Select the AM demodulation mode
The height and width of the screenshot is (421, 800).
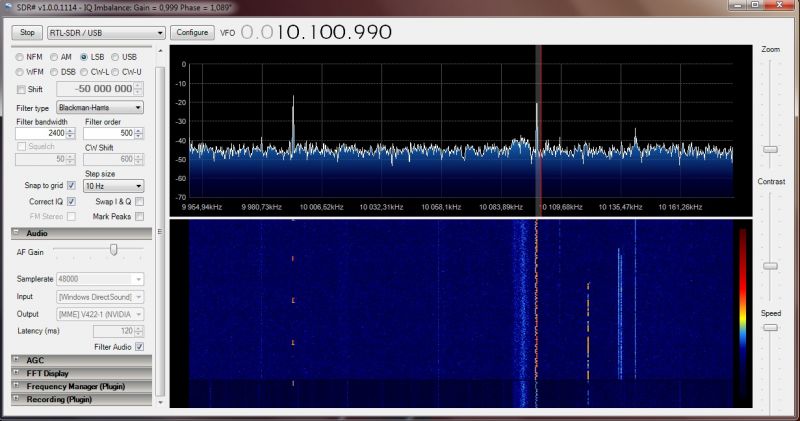coord(54,57)
